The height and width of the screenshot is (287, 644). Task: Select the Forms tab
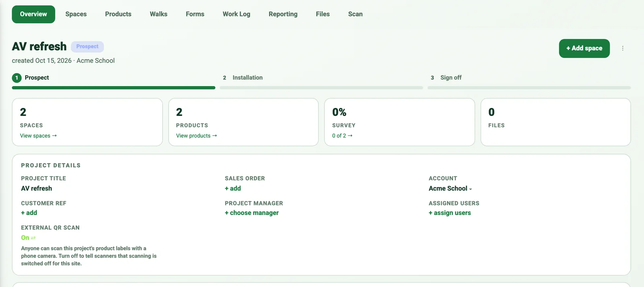point(195,14)
